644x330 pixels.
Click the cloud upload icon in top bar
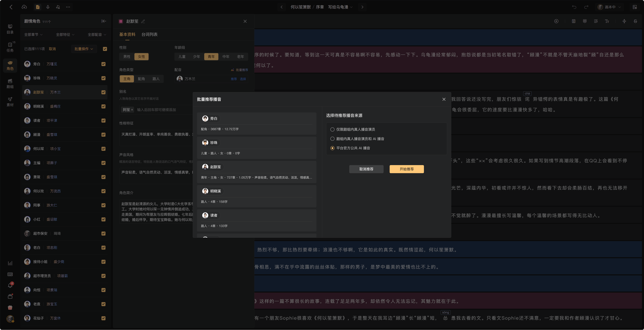(24, 7)
